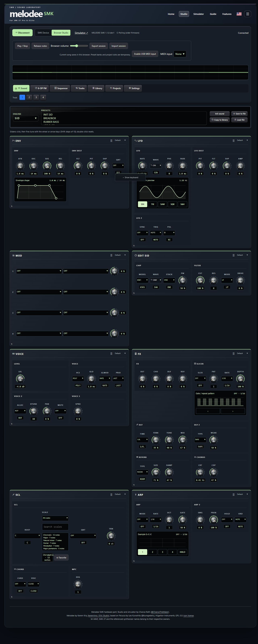Click the MOD panel drag handle dots
258x644 pixels.
point(111,255)
